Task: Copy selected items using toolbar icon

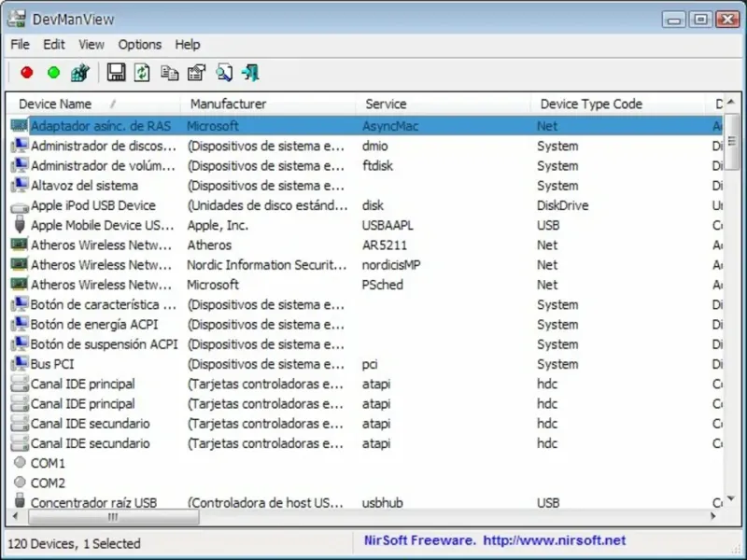Action: [169, 72]
